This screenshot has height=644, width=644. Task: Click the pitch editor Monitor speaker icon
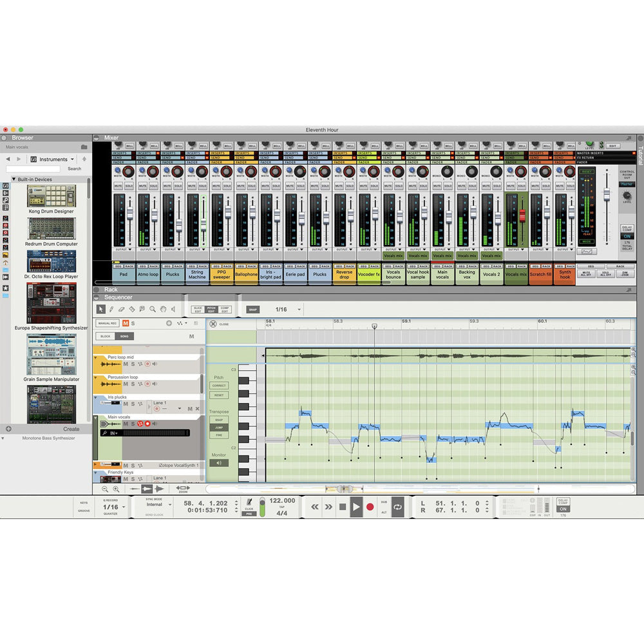[x=218, y=462]
